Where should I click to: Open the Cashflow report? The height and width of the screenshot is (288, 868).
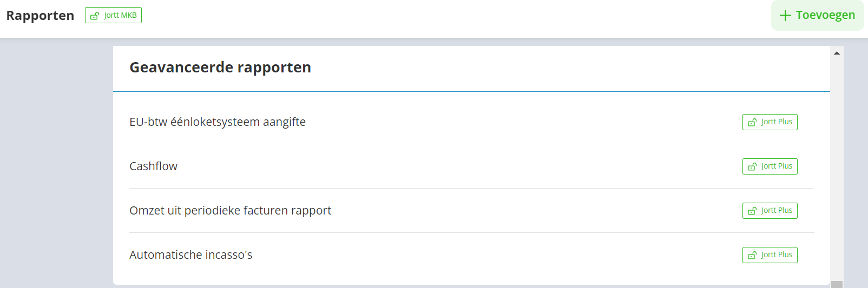pyautogui.click(x=153, y=166)
